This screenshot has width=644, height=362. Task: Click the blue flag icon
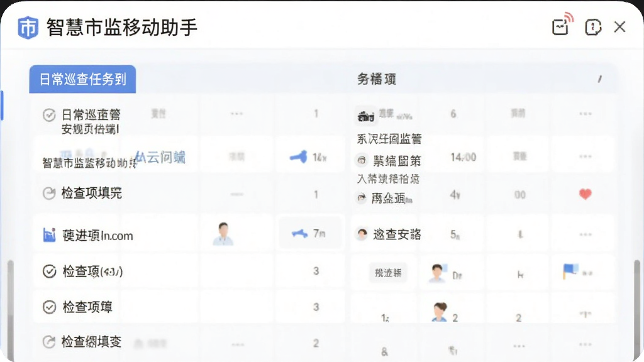570,271
